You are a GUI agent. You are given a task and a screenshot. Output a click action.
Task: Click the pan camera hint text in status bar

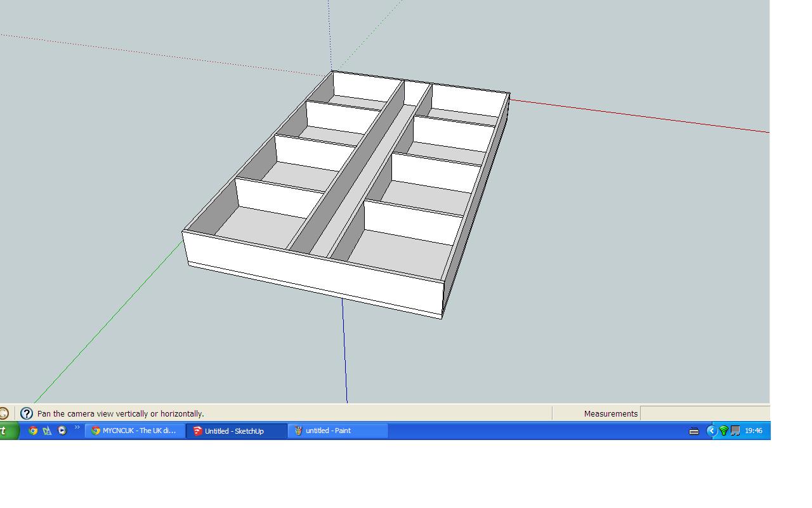tap(121, 413)
